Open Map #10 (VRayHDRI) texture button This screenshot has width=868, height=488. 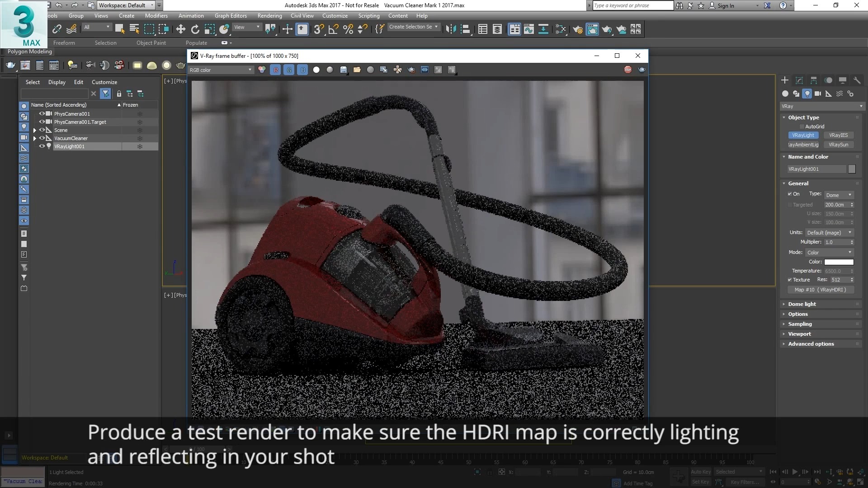click(x=821, y=290)
